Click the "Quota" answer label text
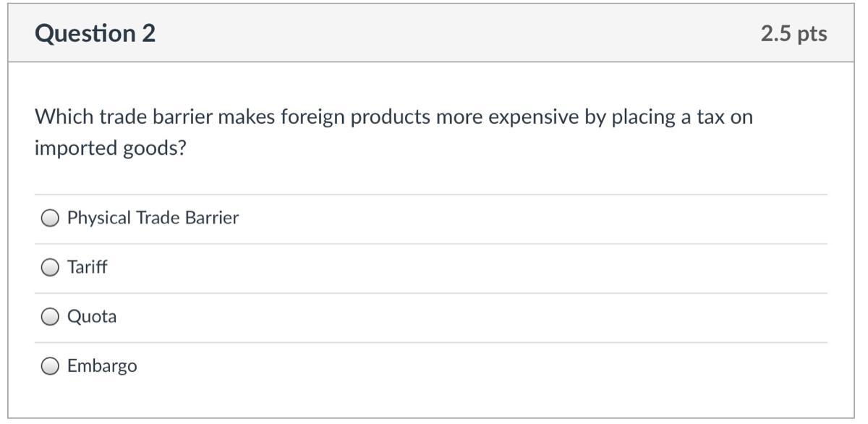 tap(92, 316)
